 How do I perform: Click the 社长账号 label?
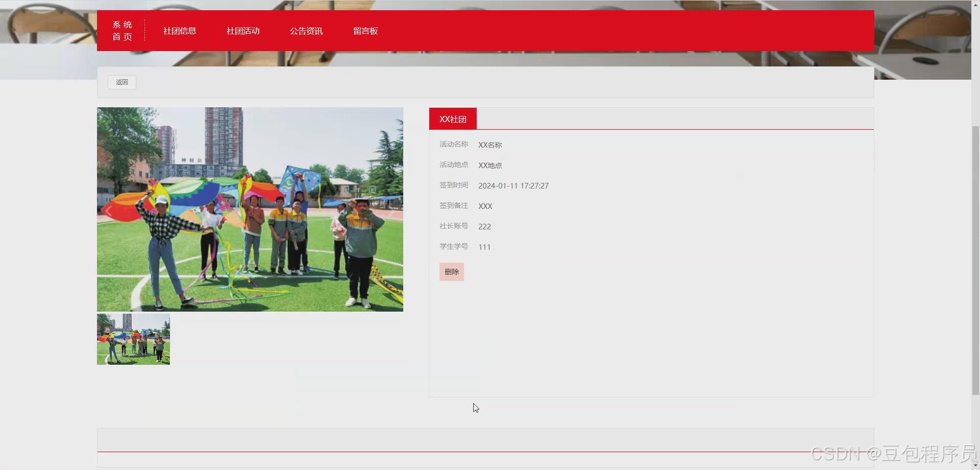[x=454, y=226]
